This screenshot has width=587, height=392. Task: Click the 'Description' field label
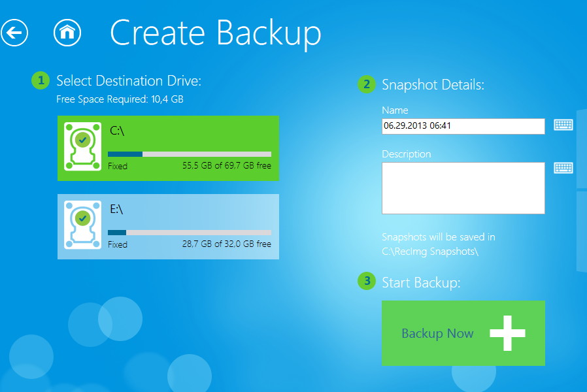coord(406,154)
